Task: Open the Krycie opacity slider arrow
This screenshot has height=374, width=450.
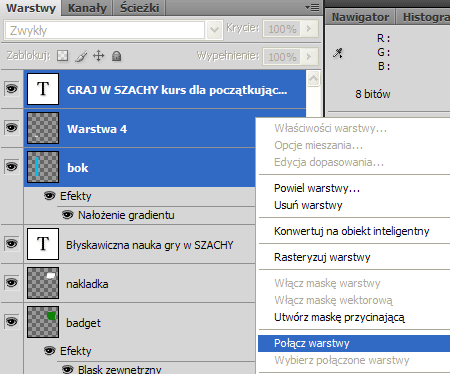Action: coord(309,29)
